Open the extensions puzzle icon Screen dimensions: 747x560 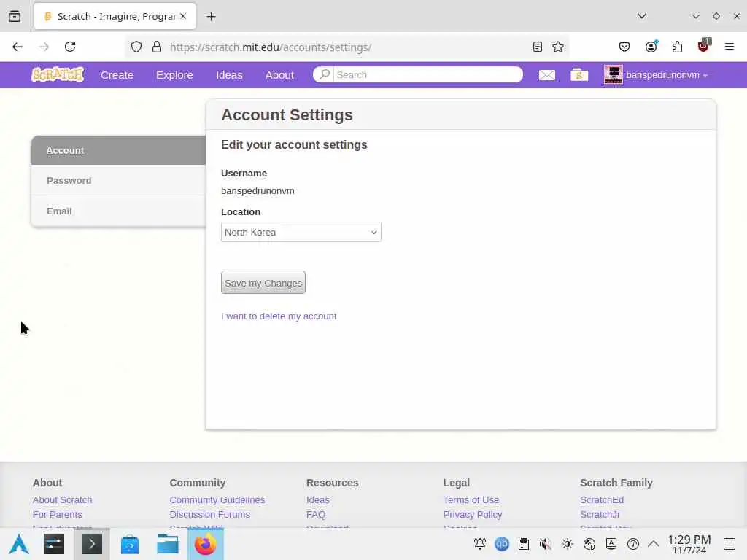[677, 47]
